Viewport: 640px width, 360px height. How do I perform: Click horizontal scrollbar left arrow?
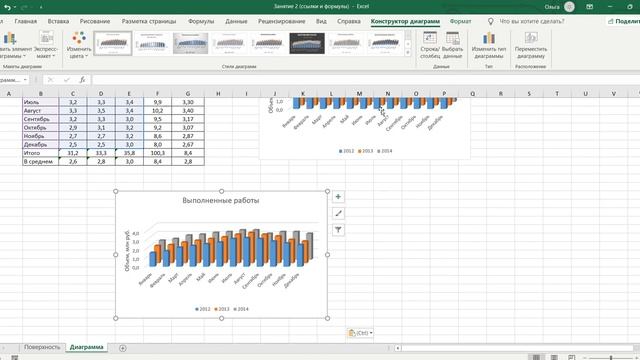tap(398, 348)
